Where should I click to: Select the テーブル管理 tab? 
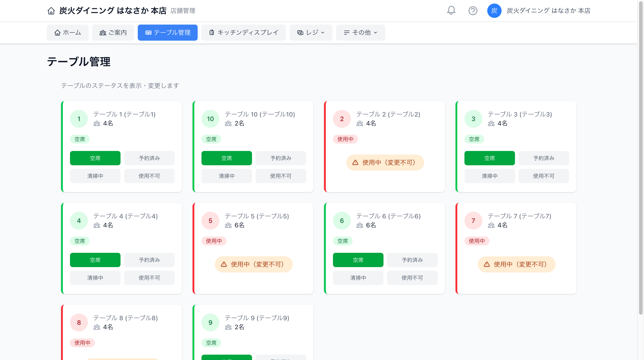167,32
